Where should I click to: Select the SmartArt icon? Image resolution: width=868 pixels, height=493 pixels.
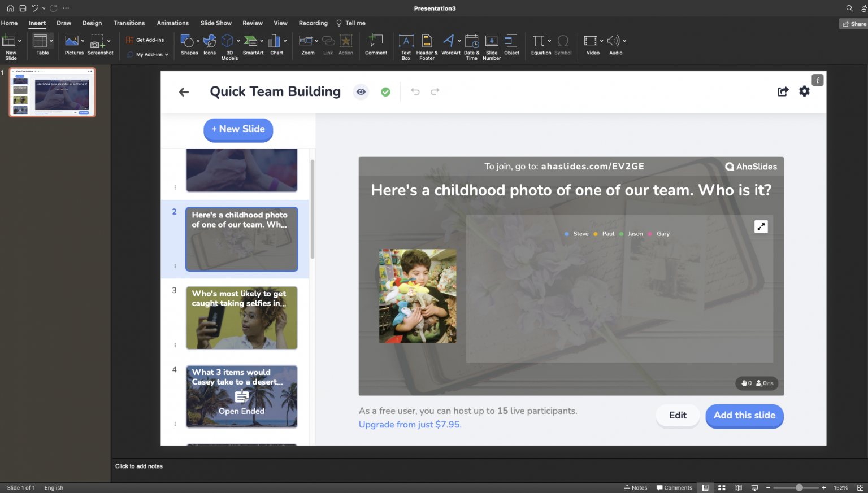250,42
